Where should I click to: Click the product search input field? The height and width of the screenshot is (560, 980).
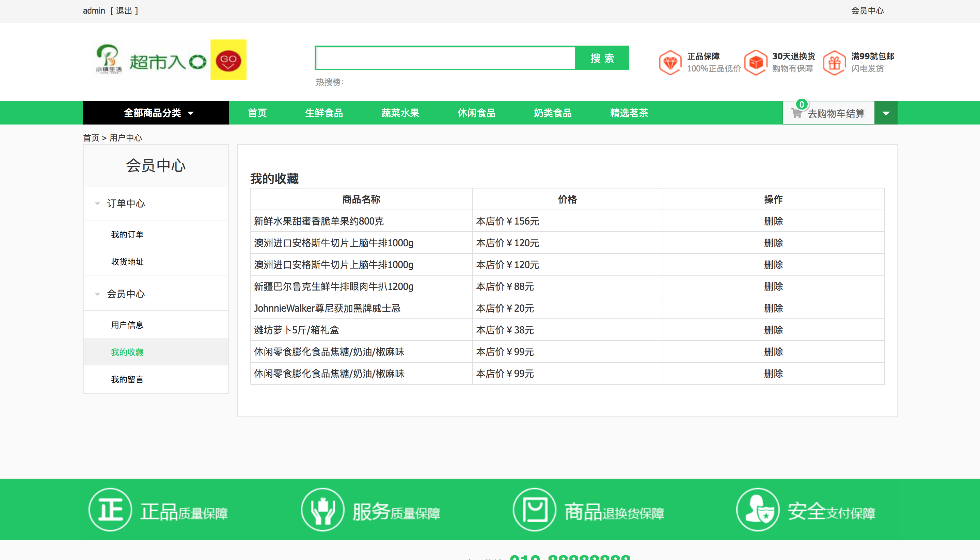coord(445,58)
